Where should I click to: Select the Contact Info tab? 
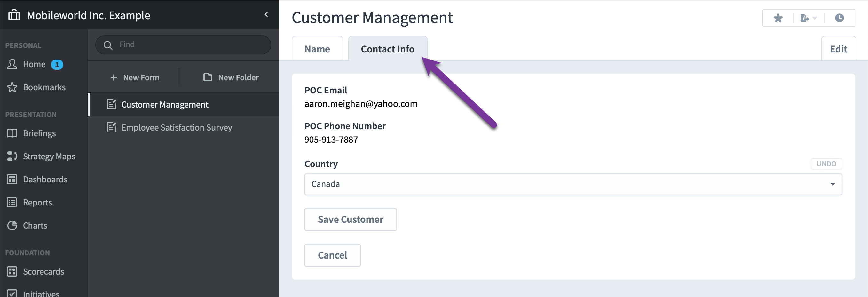[388, 49]
